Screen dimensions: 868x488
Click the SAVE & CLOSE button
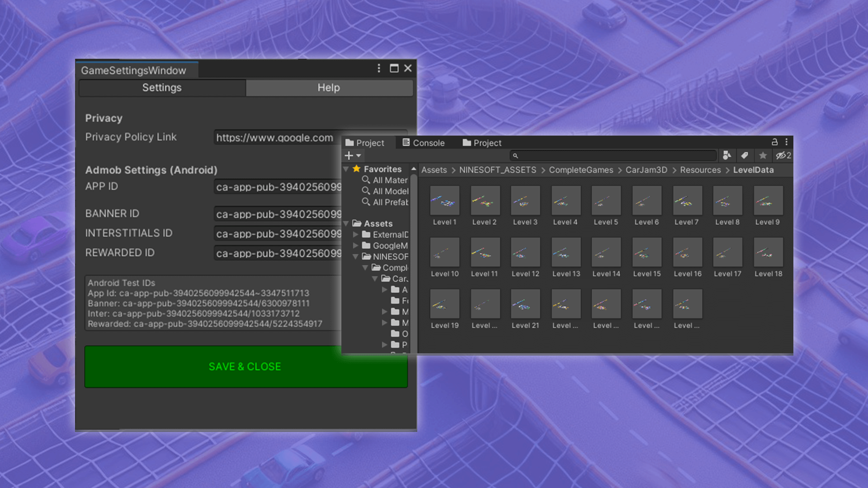[x=245, y=366]
